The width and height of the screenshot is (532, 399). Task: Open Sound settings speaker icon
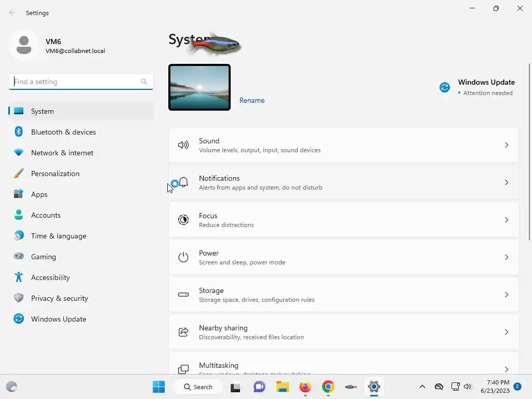tap(183, 145)
